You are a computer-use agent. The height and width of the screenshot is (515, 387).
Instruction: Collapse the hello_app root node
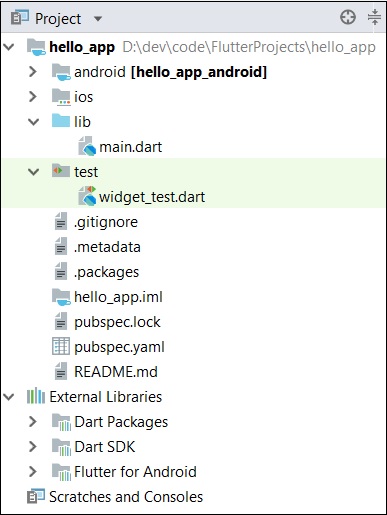9,47
